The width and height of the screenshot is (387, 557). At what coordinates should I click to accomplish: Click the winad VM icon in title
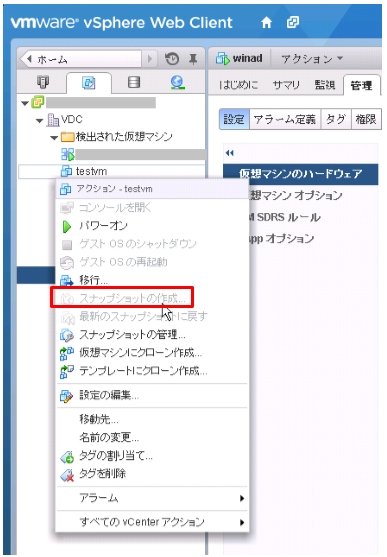223,59
